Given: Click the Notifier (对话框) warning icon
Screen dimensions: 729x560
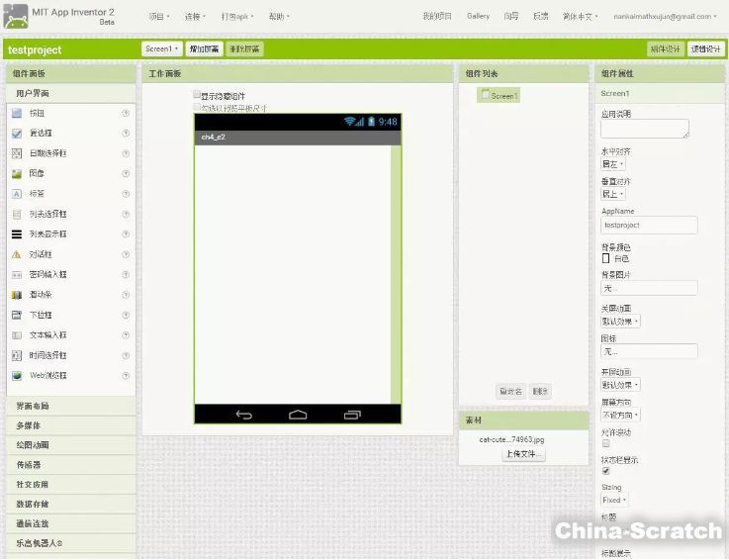Looking at the screenshot, I should click(x=17, y=254).
